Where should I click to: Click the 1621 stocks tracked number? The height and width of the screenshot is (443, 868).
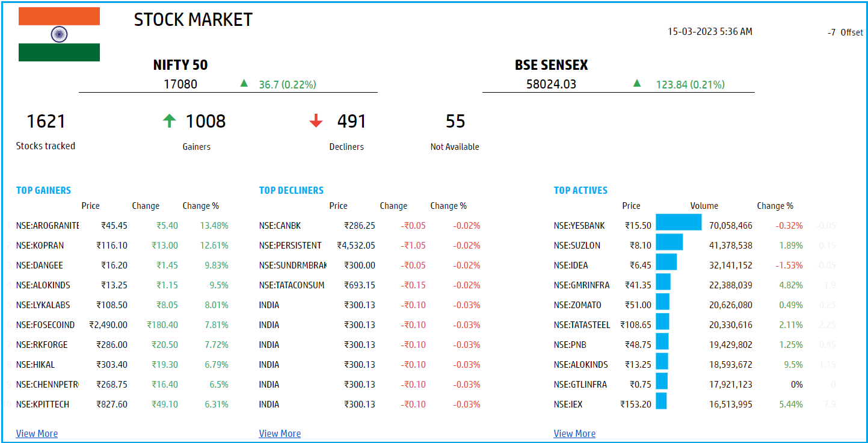46,122
